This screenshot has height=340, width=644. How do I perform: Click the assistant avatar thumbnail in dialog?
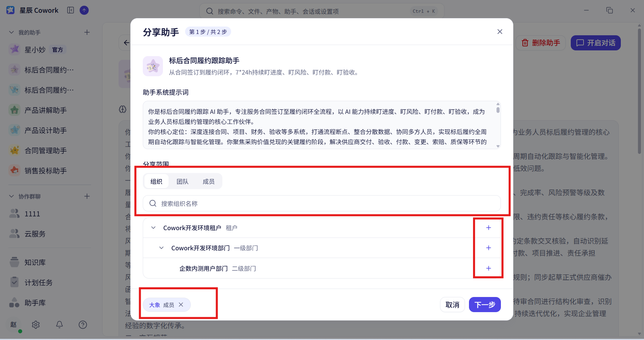pos(153,66)
